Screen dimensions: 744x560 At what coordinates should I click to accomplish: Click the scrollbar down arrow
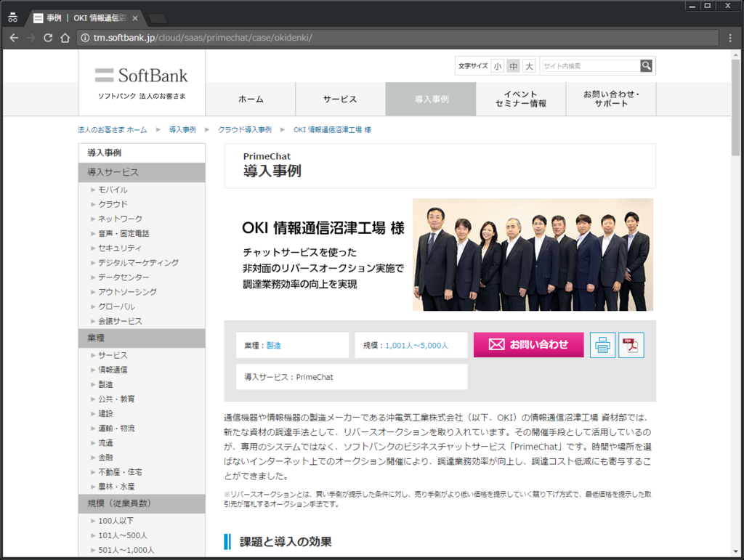[735, 551]
